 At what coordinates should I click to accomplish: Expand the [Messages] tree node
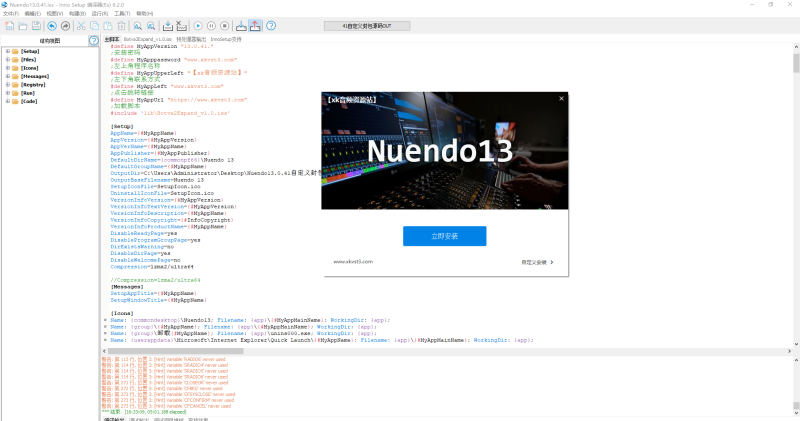[8, 76]
